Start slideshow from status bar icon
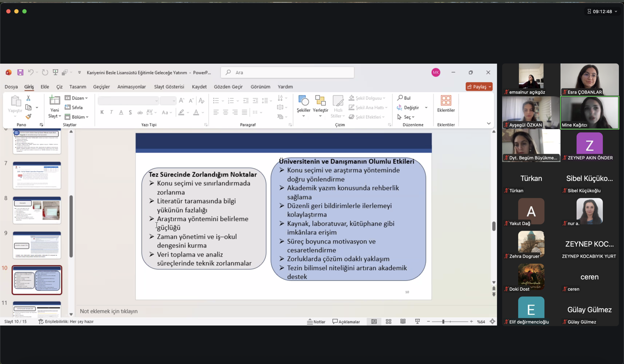The image size is (624, 364). (417, 321)
